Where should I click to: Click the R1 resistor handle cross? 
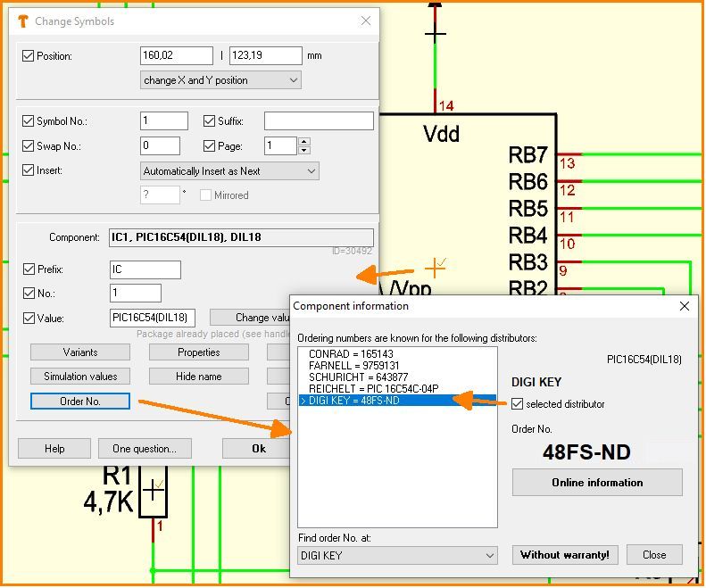tap(154, 489)
